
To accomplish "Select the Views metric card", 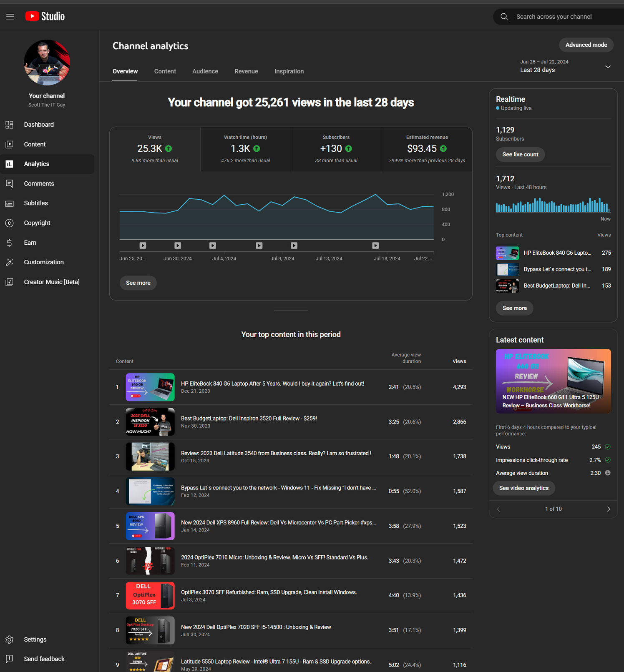I will click(155, 149).
